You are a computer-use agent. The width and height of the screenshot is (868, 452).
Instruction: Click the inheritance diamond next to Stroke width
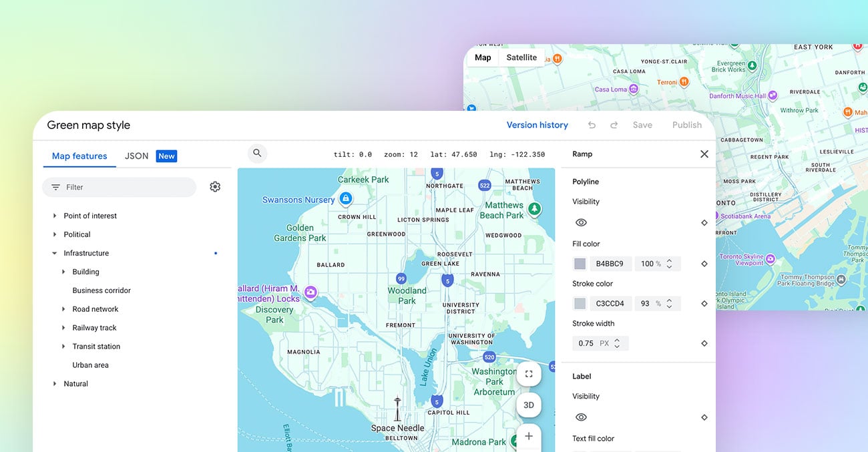(x=704, y=343)
